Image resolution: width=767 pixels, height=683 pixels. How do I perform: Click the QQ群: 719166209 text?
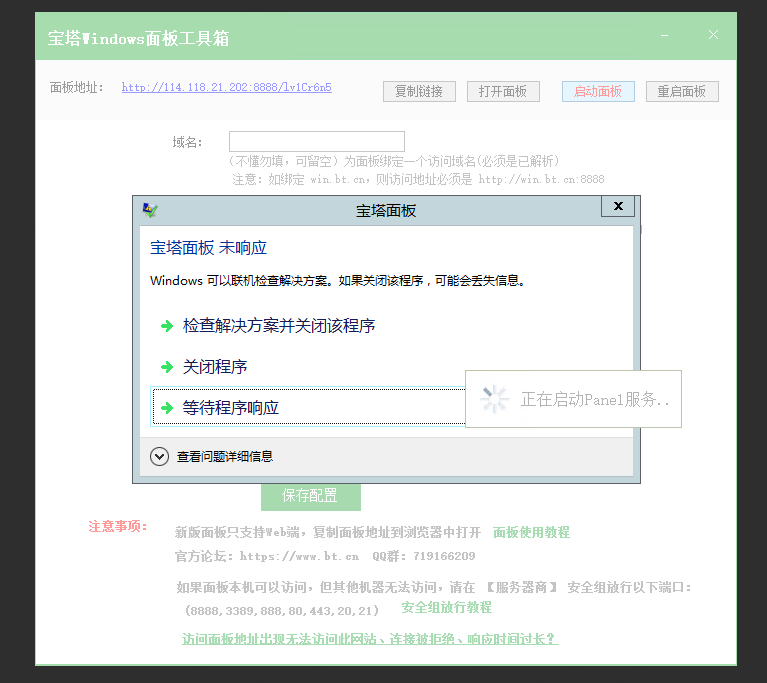pos(424,556)
